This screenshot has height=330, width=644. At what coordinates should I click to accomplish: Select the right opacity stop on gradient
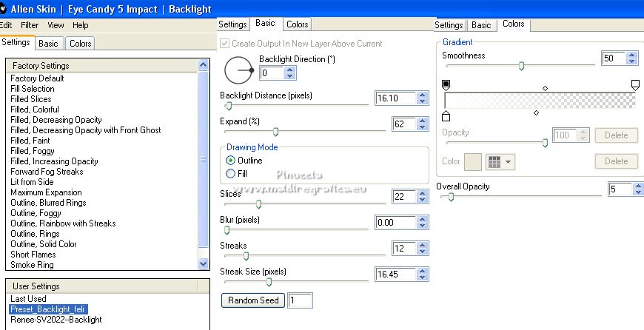tap(635, 85)
